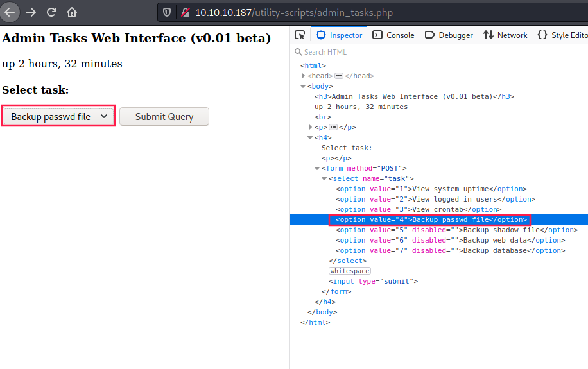Activate the element picker tool
This screenshot has width=588, height=369.
pos(300,35)
